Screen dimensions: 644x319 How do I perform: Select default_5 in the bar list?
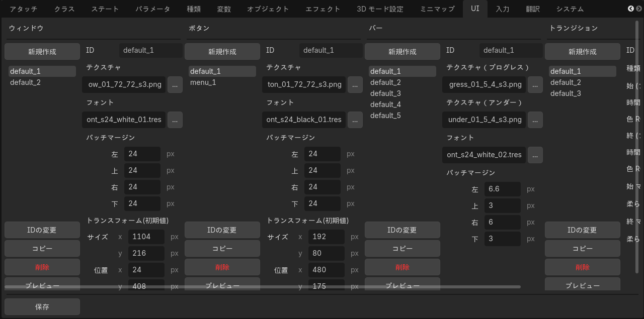point(403,116)
